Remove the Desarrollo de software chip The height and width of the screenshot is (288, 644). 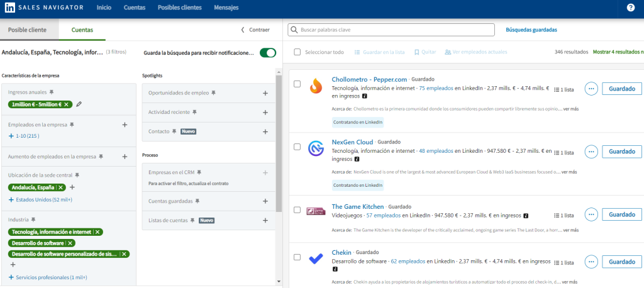coord(70,243)
